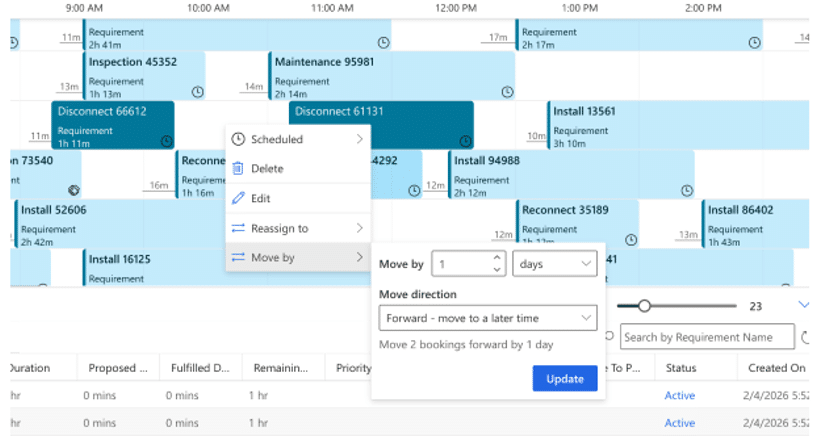This screenshot has height=436, width=817.
Task: Increase the Move by value with up arrow
Action: tap(497, 259)
